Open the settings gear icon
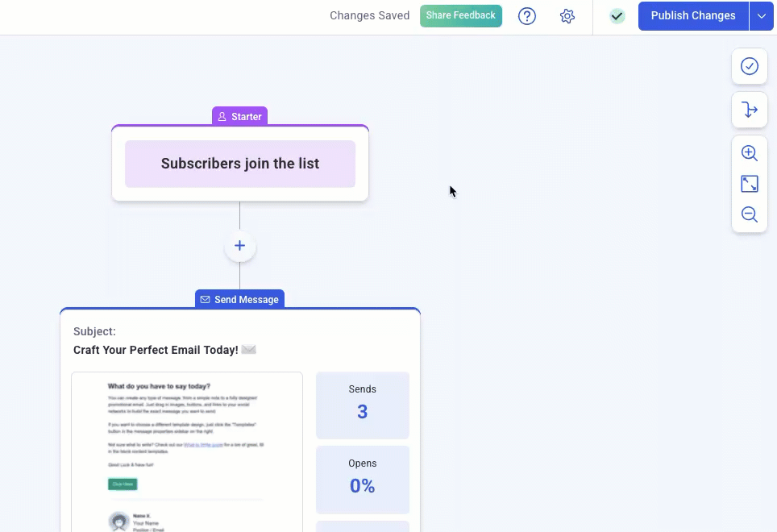777x532 pixels. coord(567,16)
